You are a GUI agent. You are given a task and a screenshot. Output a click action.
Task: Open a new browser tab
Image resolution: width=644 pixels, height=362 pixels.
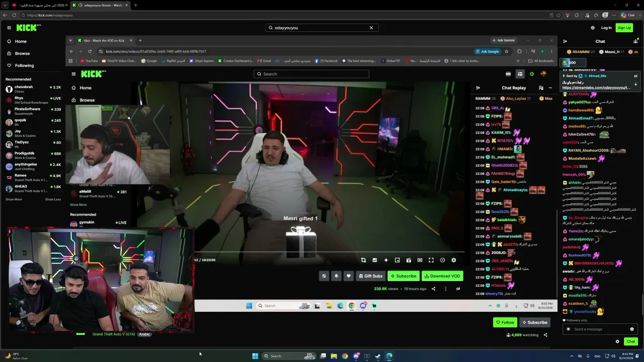(135, 5)
